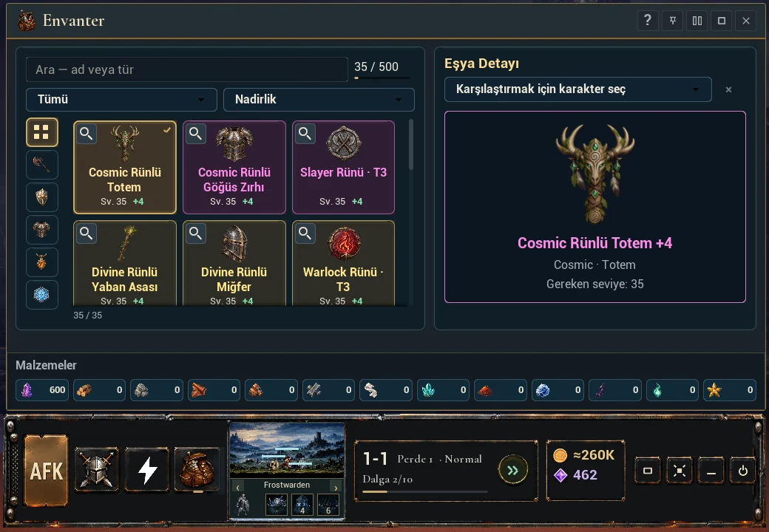
Task: Open the inventory bag button
Action: [x=197, y=470]
